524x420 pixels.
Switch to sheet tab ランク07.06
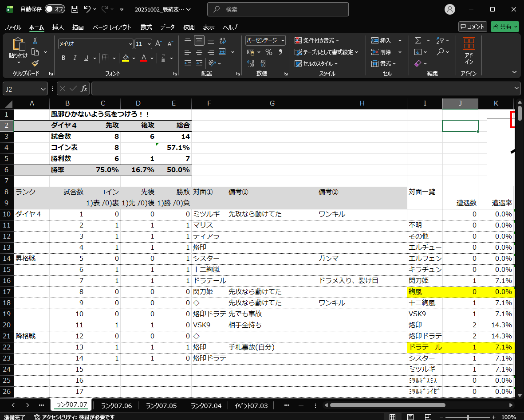pos(116,406)
